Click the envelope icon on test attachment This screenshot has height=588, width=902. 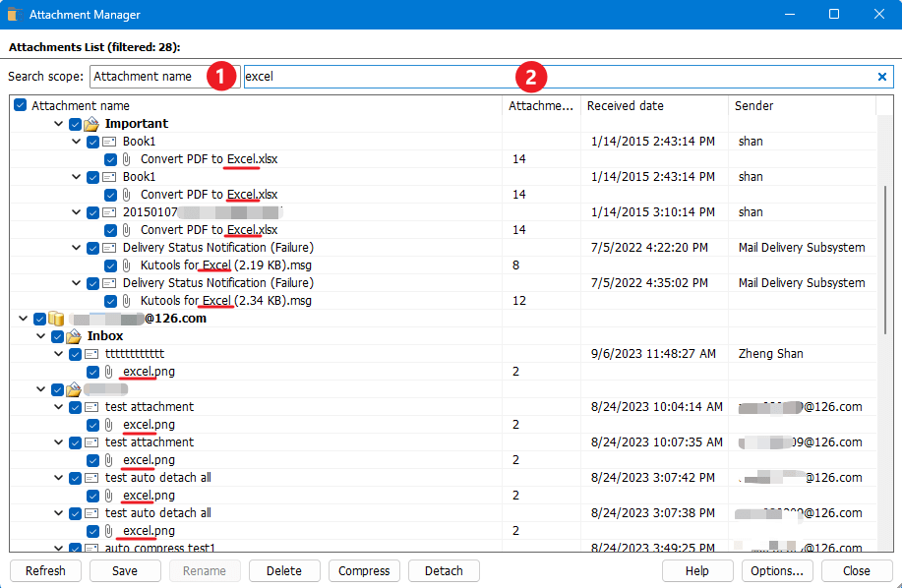[x=91, y=406]
